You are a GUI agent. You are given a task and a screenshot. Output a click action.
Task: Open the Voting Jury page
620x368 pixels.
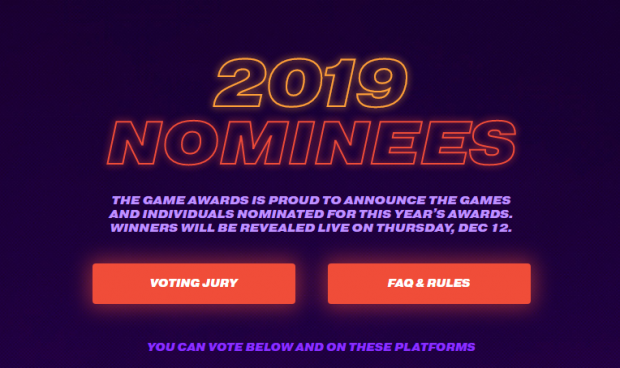[194, 283]
